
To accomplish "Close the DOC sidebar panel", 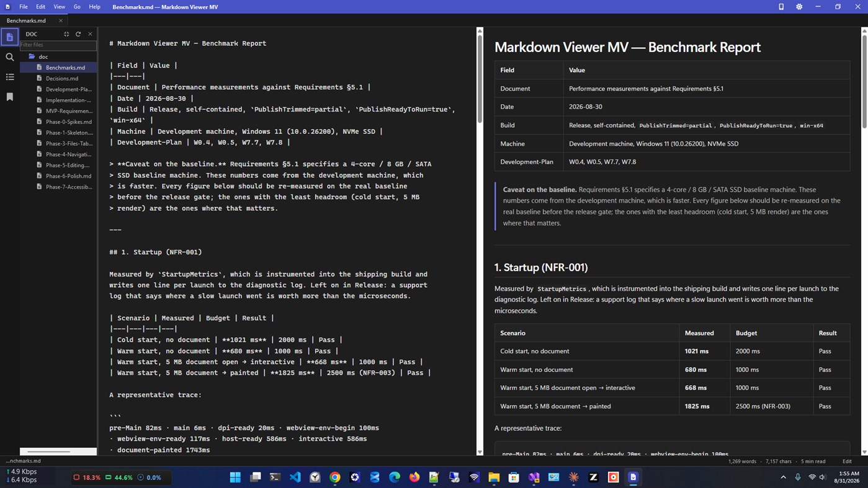I will pos(90,34).
